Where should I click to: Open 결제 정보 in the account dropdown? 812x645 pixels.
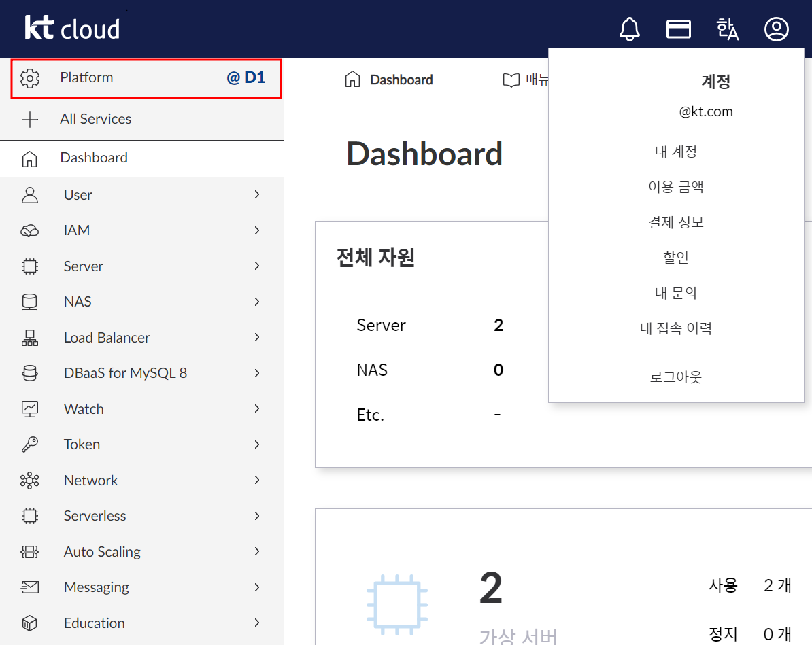(x=675, y=222)
